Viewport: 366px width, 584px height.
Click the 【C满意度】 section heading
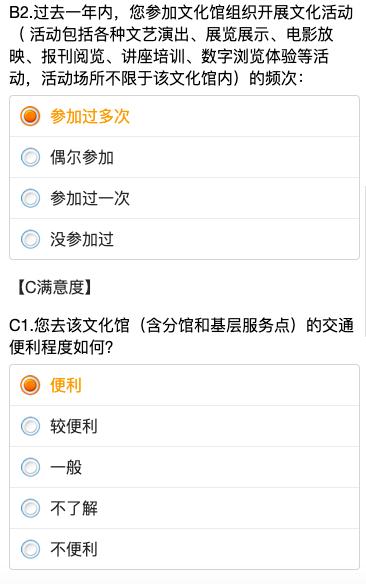(x=54, y=288)
